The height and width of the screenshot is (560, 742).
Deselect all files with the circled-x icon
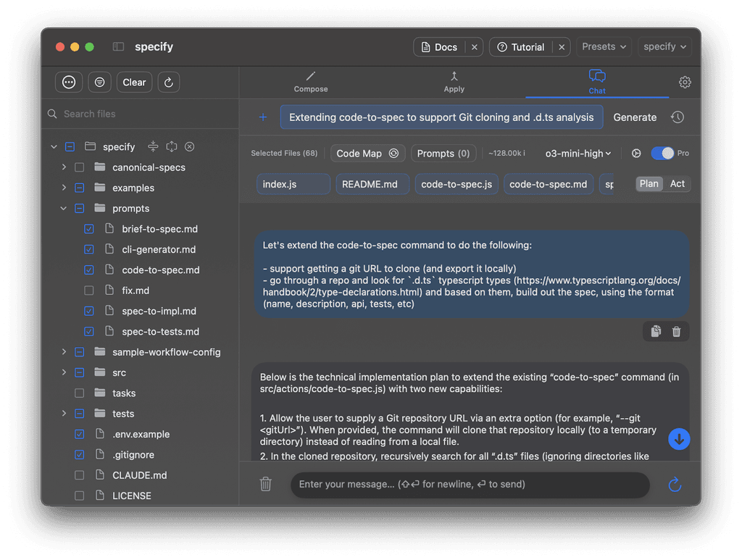coord(189,146)
